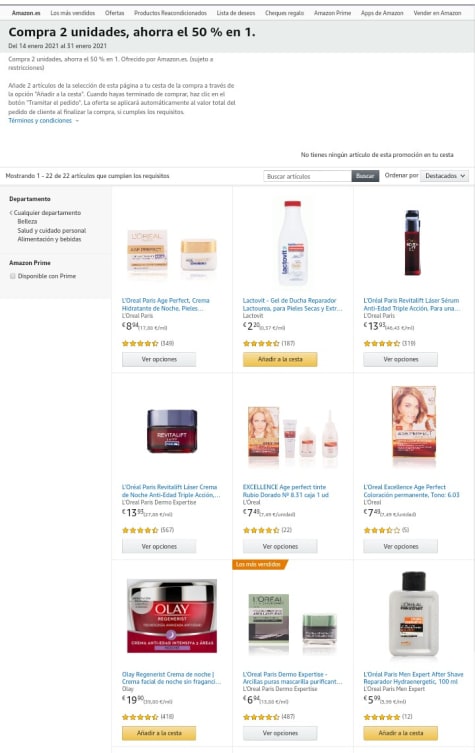
Task: Go back to Cualquier departamento
Action: coord(47,213)
